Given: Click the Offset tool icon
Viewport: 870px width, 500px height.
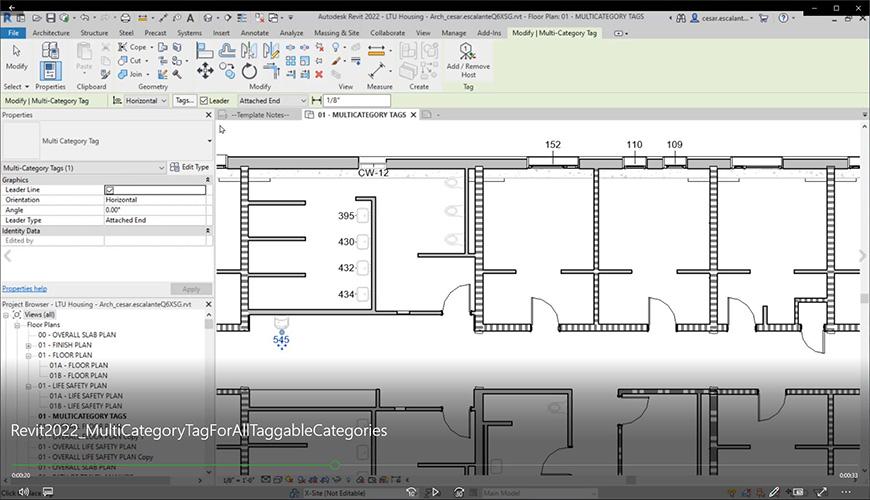Looking at the screenshot, I should click(227, 50).
